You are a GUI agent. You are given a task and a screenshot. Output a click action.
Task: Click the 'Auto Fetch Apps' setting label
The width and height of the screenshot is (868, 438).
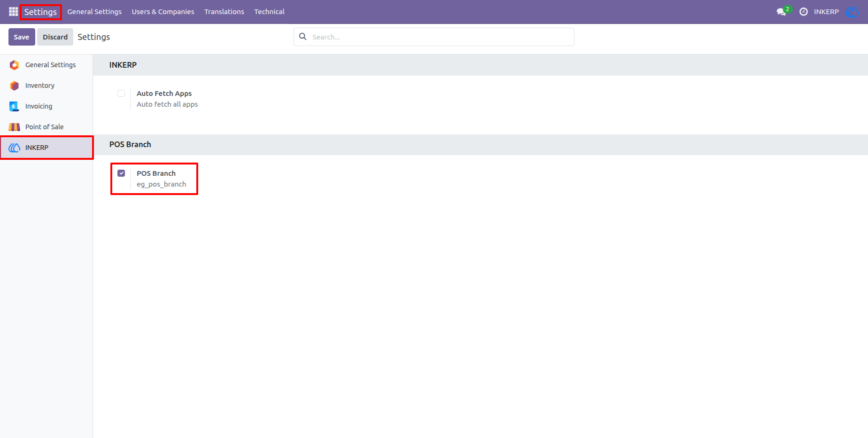(164, 94)
